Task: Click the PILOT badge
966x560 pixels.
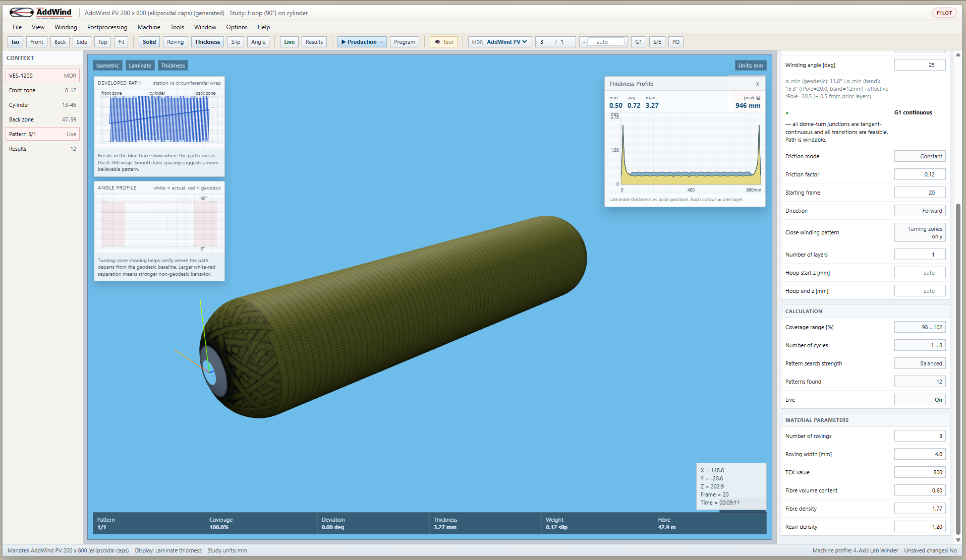Action: (944, 13)
